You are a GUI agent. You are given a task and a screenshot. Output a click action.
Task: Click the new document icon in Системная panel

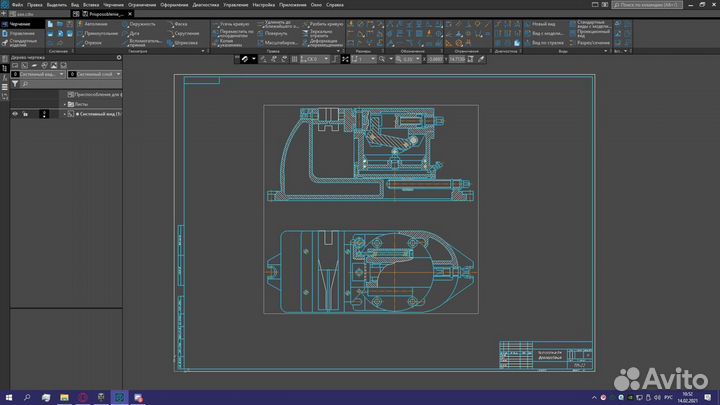50,24
